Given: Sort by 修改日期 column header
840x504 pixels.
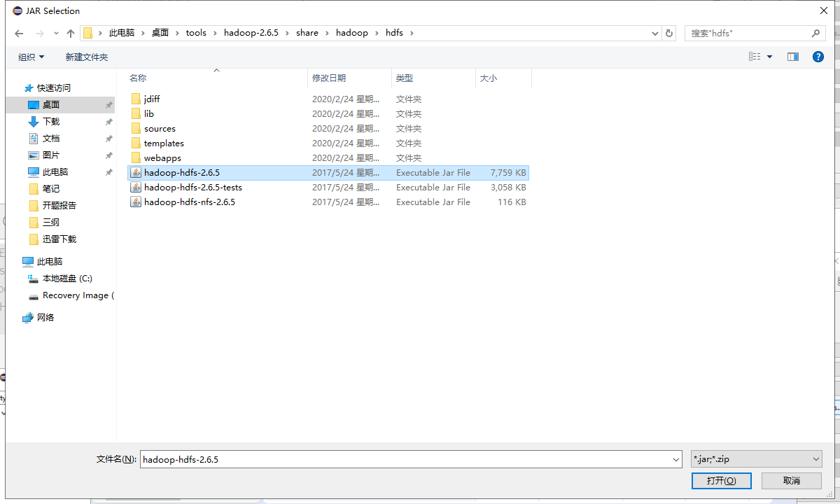Looking at the screenshot, I should pos(329,78).
